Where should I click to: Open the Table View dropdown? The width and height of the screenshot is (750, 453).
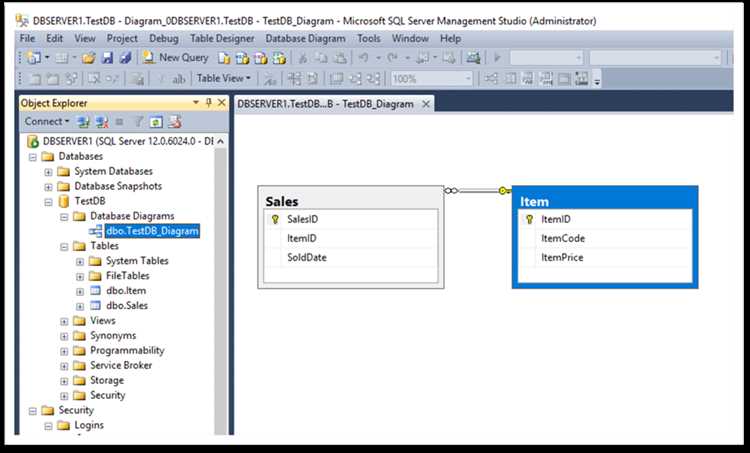coord(224,78)
